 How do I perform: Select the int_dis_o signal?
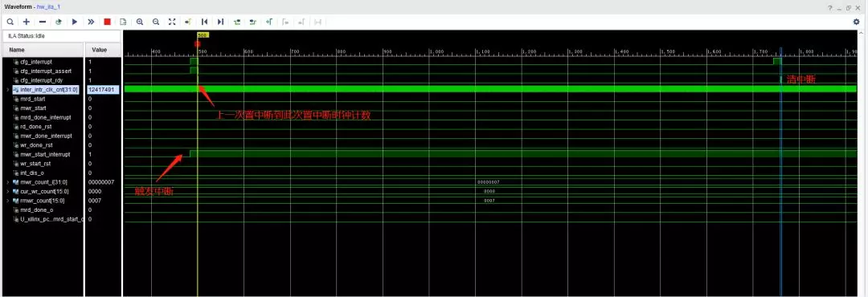click(33, 173)
